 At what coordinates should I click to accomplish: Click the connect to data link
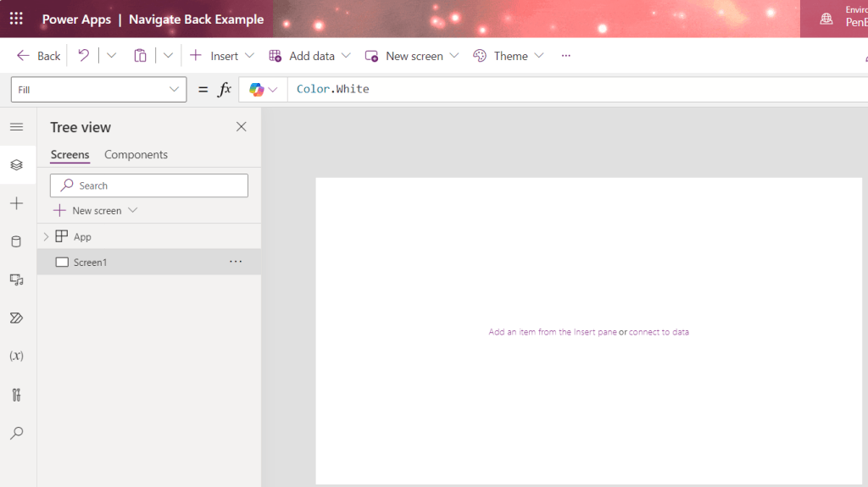point(659,332)
